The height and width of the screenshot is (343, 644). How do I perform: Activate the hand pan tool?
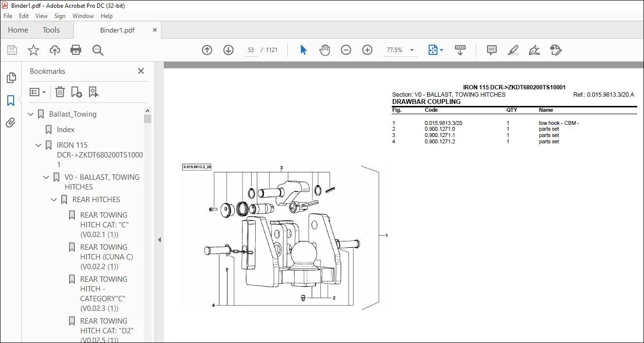(x=325, y=50)
